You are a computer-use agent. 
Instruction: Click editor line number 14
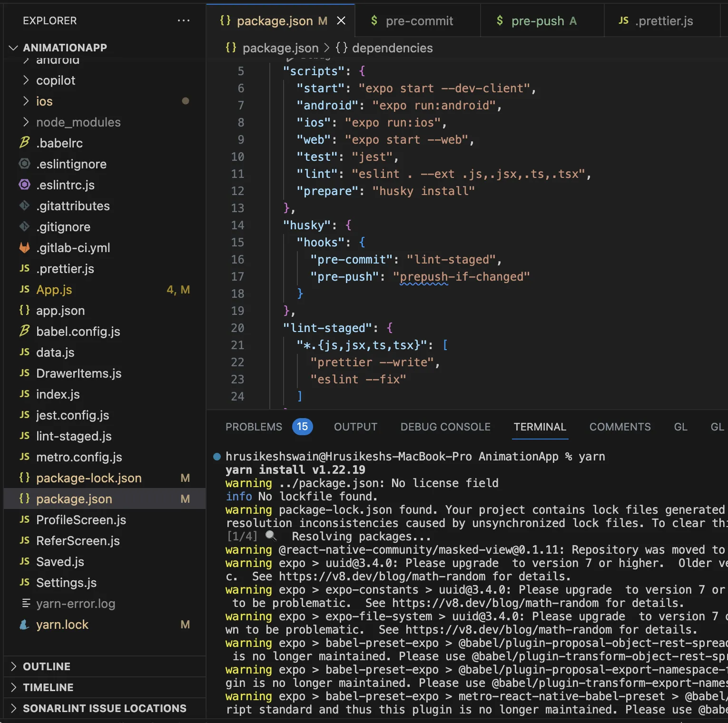click(x=237, y=225)
